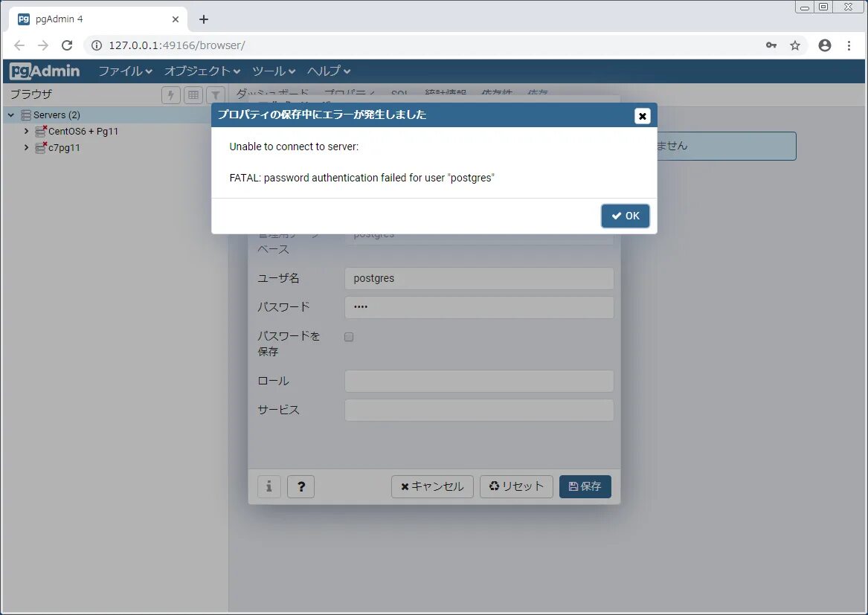Open the Chrome three-dot menu
868x615 pixels.
849,45
